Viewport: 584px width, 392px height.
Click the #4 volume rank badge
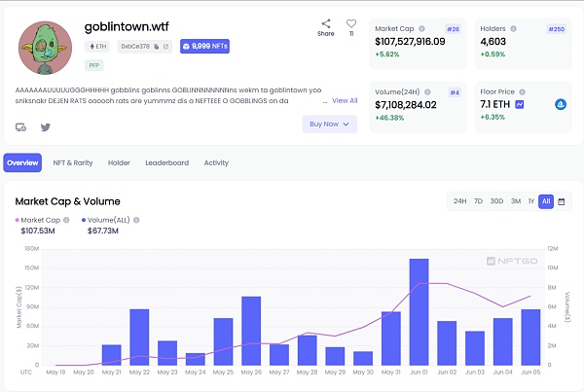pos(455,92)
